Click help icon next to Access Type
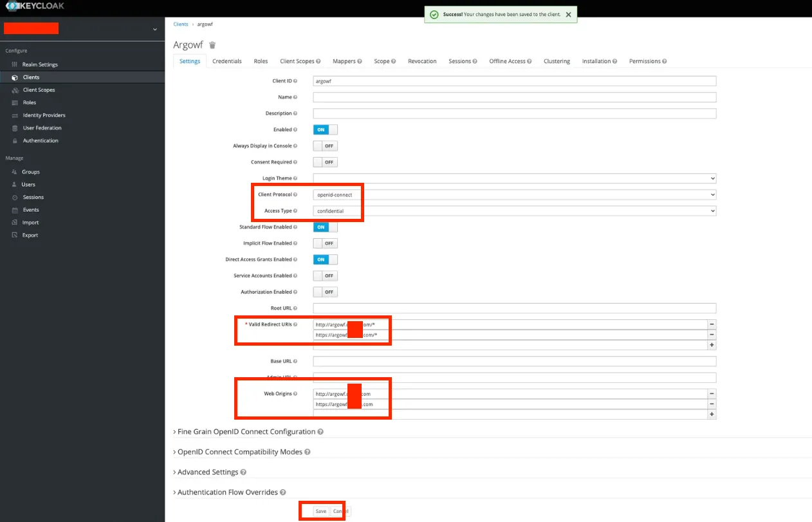Viewport: 812px width, 522px height. pos(295,211)
